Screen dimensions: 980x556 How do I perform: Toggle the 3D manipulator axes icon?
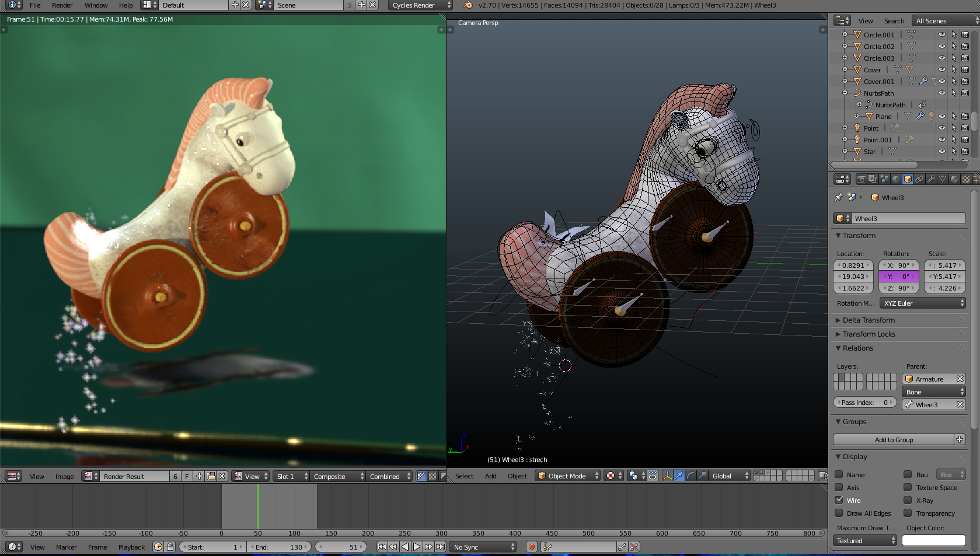pos(667,476)
